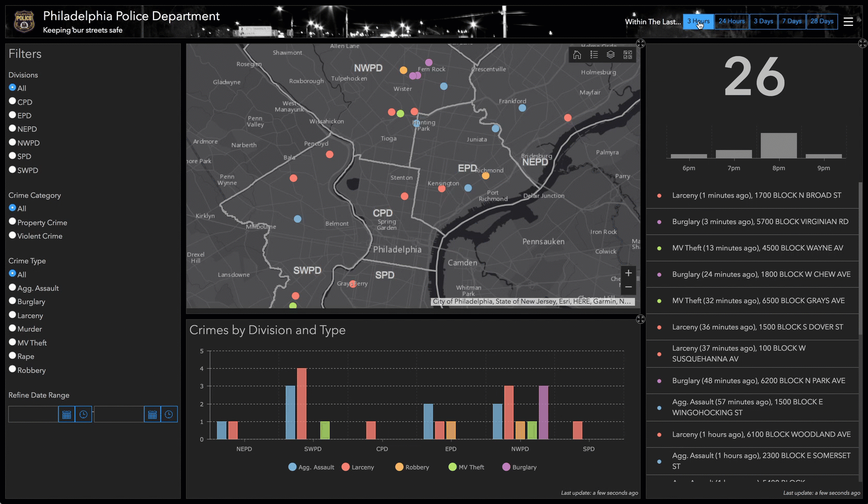The image size is (868, 504).
Task: Click the end date input field
Action: [119, 414]
